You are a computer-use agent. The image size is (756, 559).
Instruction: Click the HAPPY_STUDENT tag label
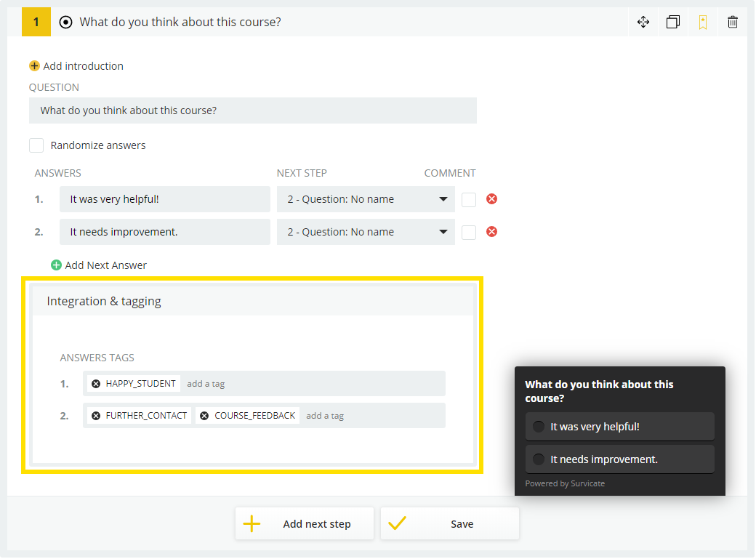[141, 385]
